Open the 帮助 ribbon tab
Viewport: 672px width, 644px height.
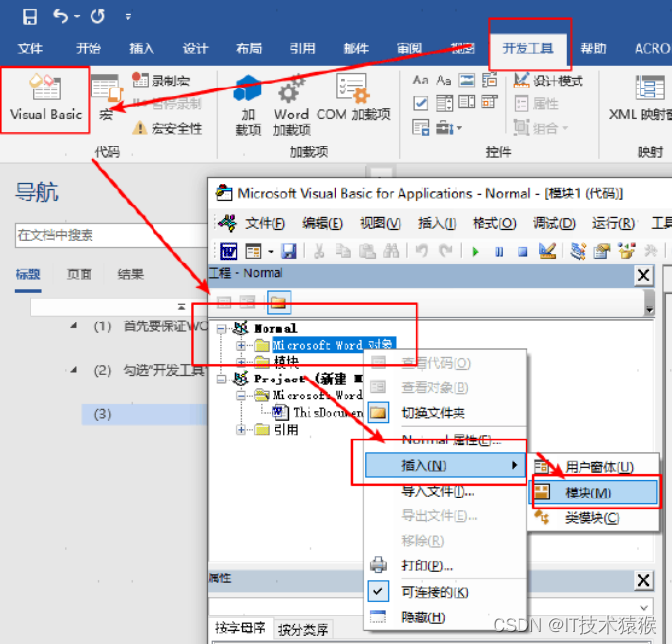pyautogui.click(x=593, y=49)
